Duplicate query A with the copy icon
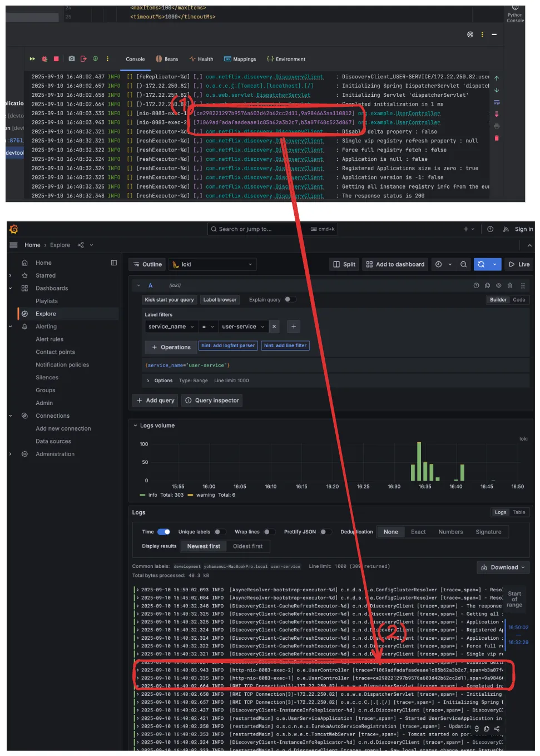 [x=487, y=285]
